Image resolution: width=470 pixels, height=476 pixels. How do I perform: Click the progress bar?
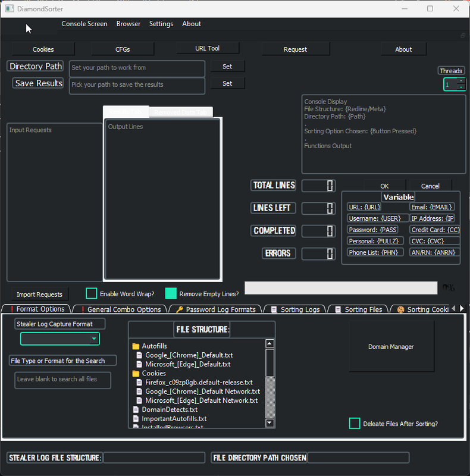click(341, 288)
